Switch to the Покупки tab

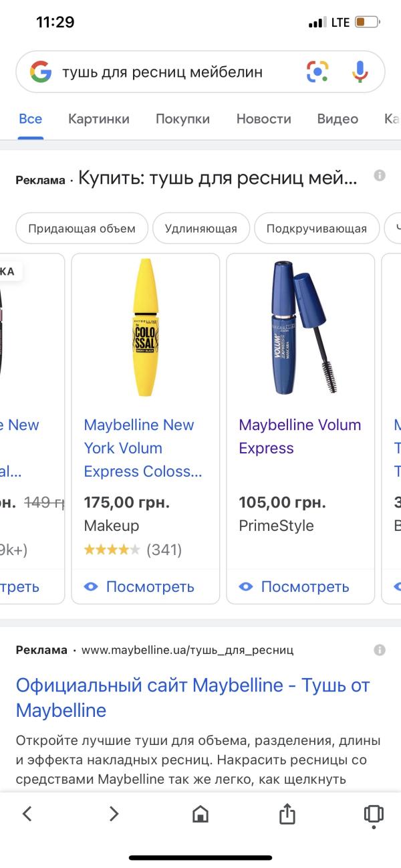[x=182, y=119]
